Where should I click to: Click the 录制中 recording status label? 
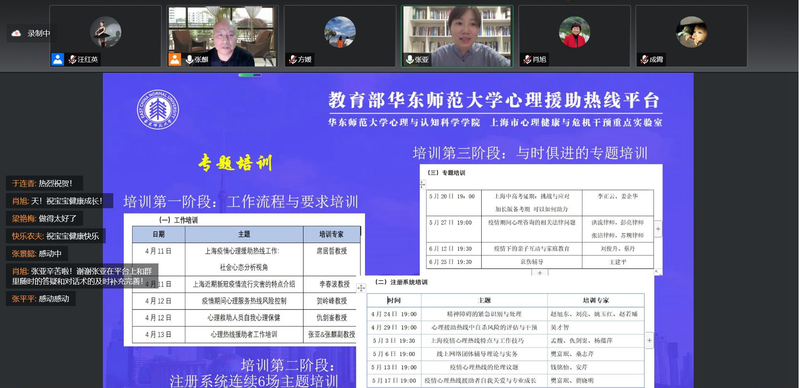point(39,33)
